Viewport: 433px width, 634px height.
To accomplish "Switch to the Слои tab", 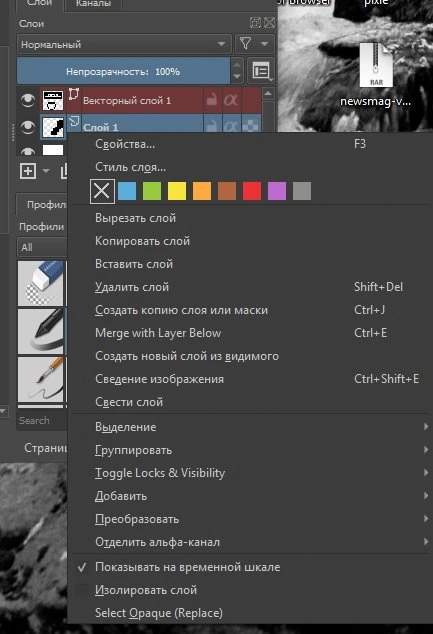I will pos(39,4).
